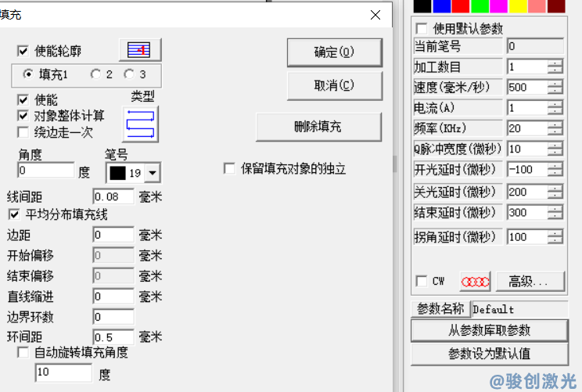Click the 取消(C) button
This screenshot has width=582, height=392.
(x=335, y=86)
